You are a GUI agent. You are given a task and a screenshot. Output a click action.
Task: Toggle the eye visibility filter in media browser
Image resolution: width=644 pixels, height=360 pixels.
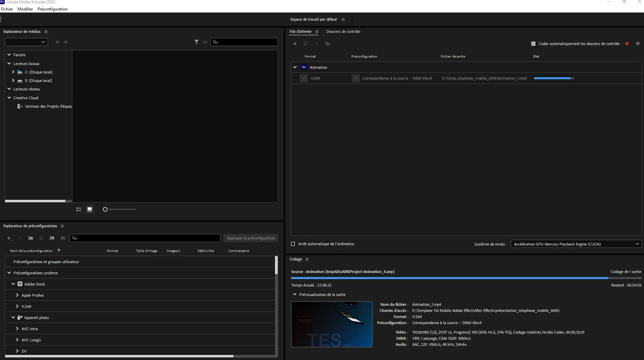pyautogui.click(x=205, y=42)
